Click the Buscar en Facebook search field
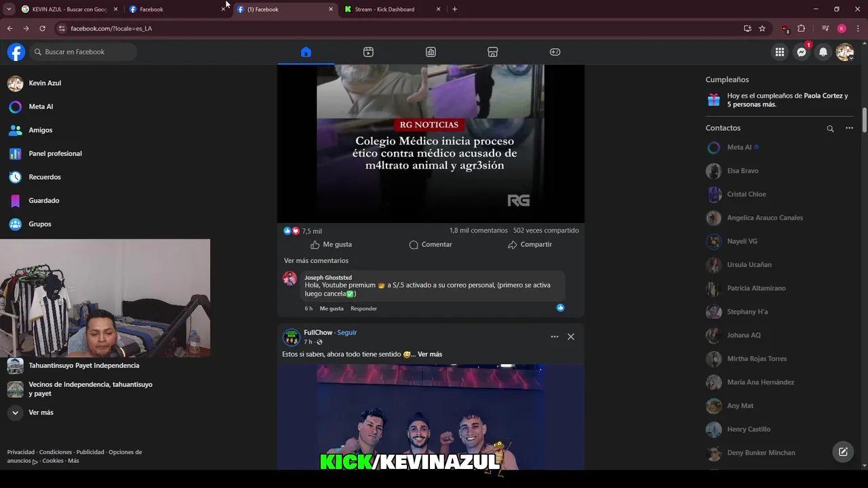This screenshot has height=488, width=868. pos(82,52)
